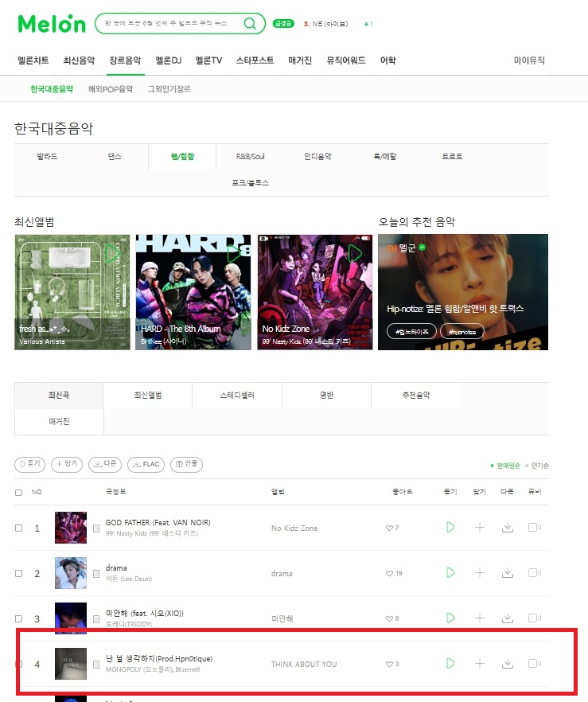
Task: Open the 해외POP음악 link
Action: point(111,89)
